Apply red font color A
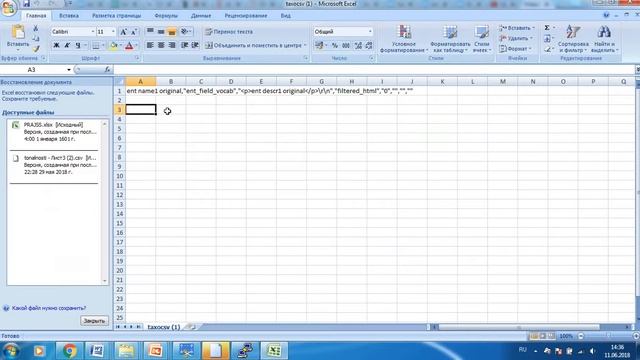Viewport: 640px width, 360px height. (129, 45)
